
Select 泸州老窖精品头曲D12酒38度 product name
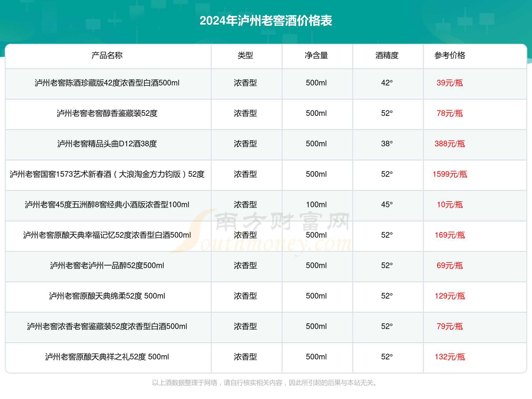[107, 144]
